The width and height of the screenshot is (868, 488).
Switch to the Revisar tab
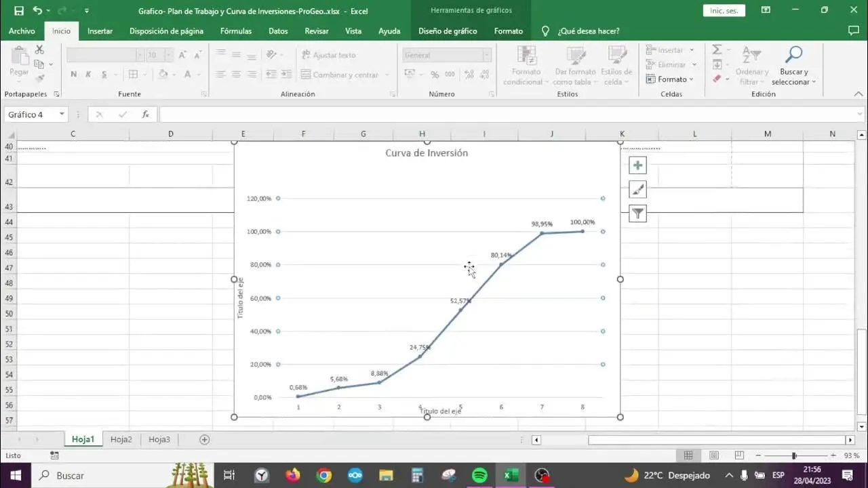pos(317,31)
